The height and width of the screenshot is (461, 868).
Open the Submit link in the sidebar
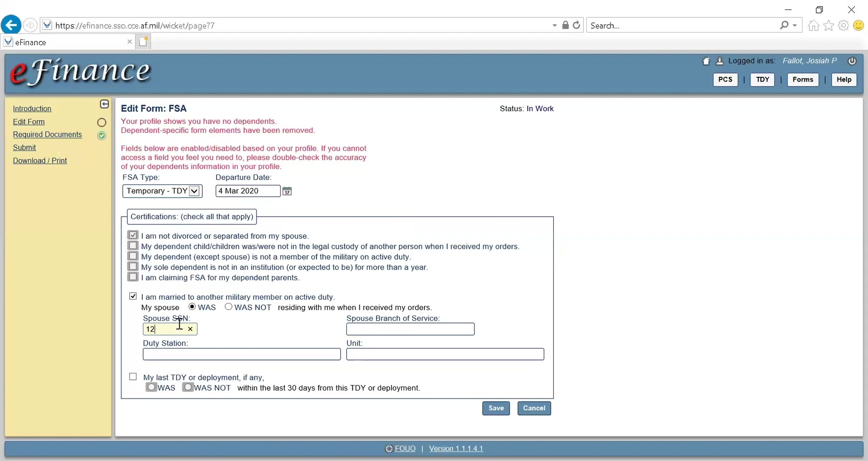coord(24,148)
